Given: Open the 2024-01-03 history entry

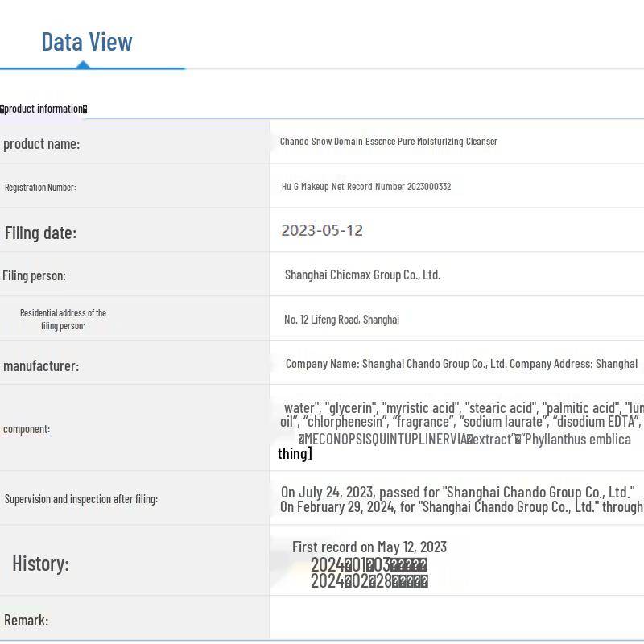Looking at the screenshot, I should click(x=369, y=565).
